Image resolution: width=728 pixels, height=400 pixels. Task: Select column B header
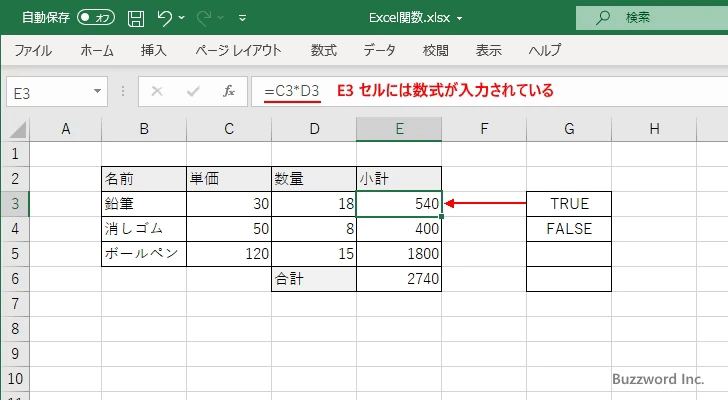tap(144, 129)
